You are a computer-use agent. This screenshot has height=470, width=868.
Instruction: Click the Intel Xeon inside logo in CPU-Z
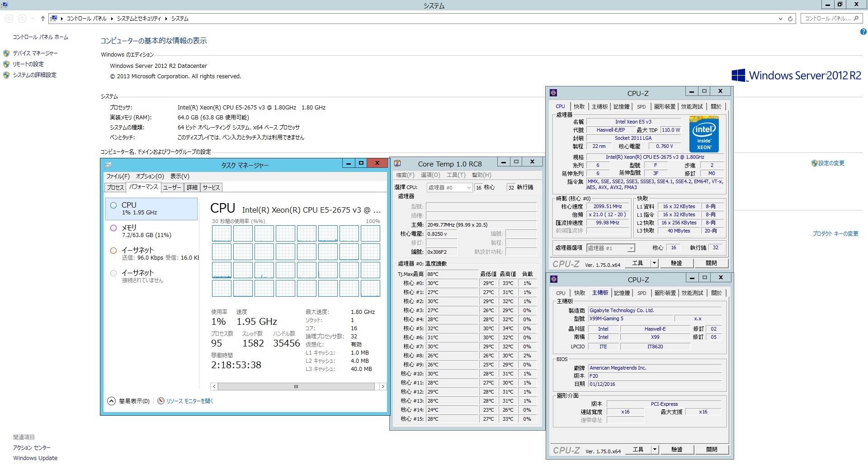[x=704, y=134]
